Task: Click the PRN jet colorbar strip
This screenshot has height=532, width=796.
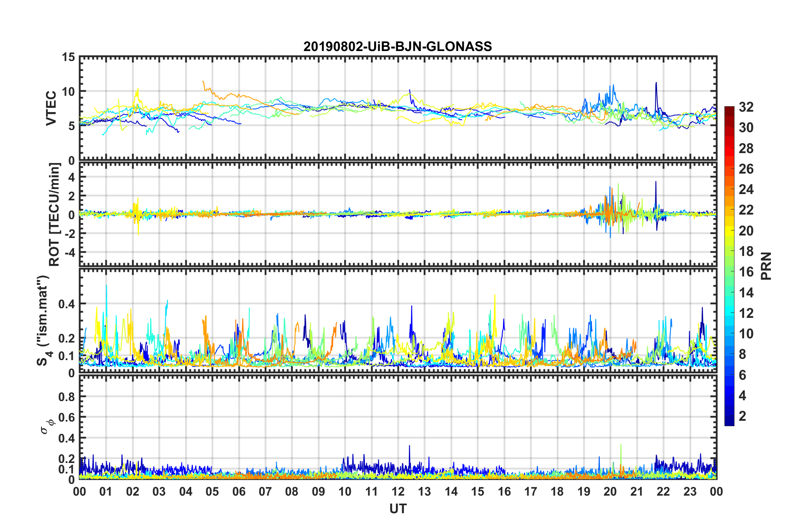Action: pos(729,266)
